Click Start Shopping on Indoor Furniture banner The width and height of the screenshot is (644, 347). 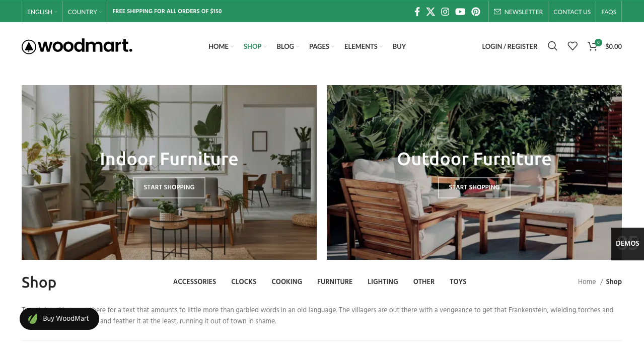coord(169,187)
